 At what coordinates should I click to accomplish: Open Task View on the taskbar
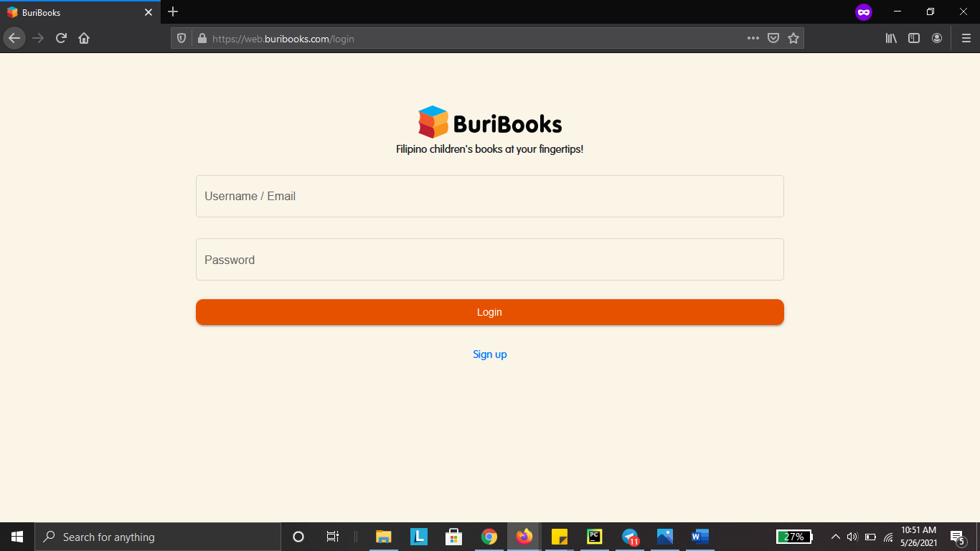pyautogui.click(x=332, y=537)
